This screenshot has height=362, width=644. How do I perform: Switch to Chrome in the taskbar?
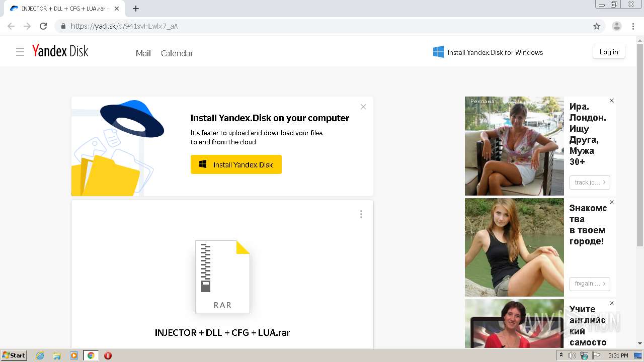(x=91, y=355)
